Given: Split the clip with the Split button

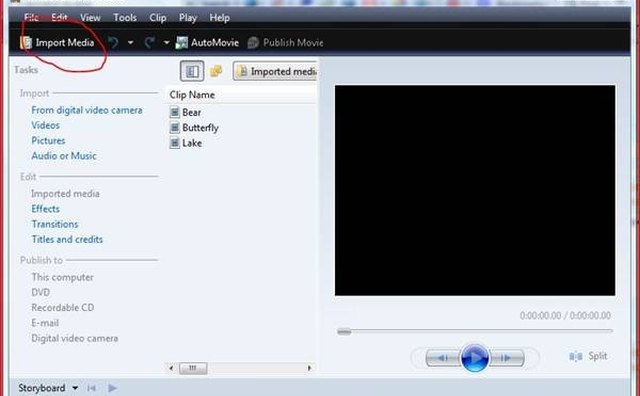Looking at the screenshot, I should click(x=588, y=356).
